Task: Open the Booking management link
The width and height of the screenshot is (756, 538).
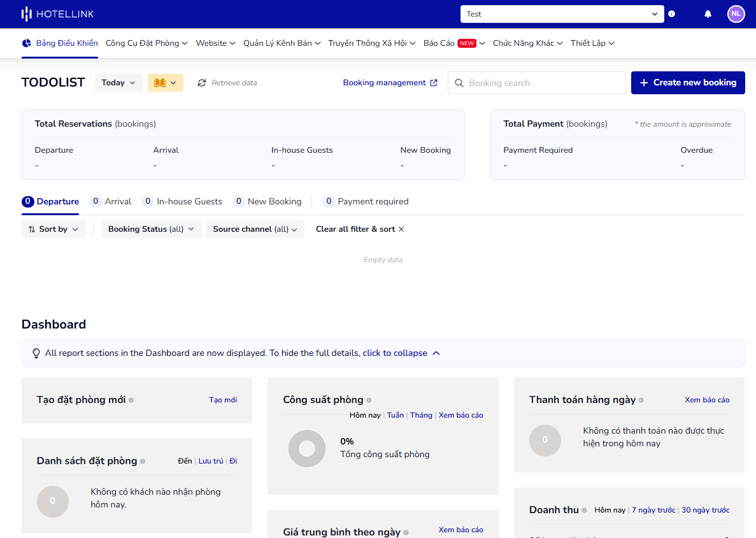Action: 390,83
